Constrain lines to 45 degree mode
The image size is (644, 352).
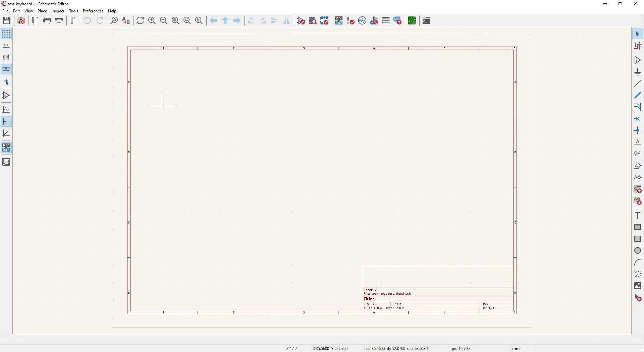tap(6, 134)
